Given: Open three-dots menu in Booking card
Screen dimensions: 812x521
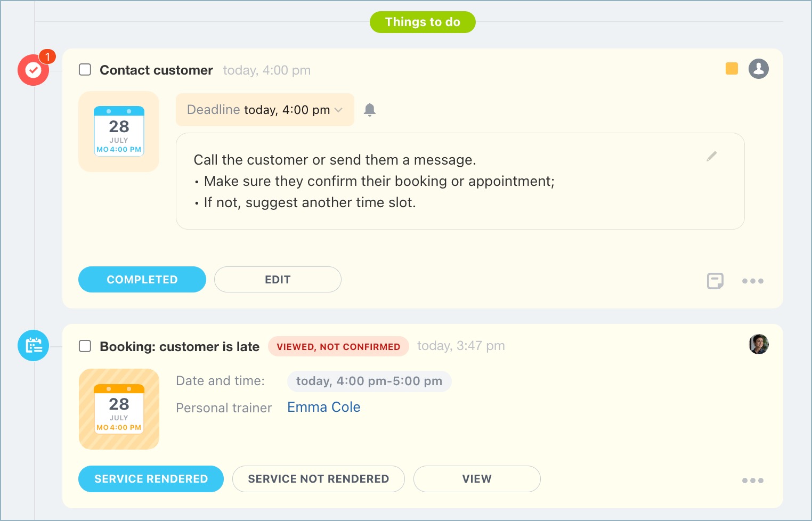Looking at the screenshot, I should click(x=752, y=481).
